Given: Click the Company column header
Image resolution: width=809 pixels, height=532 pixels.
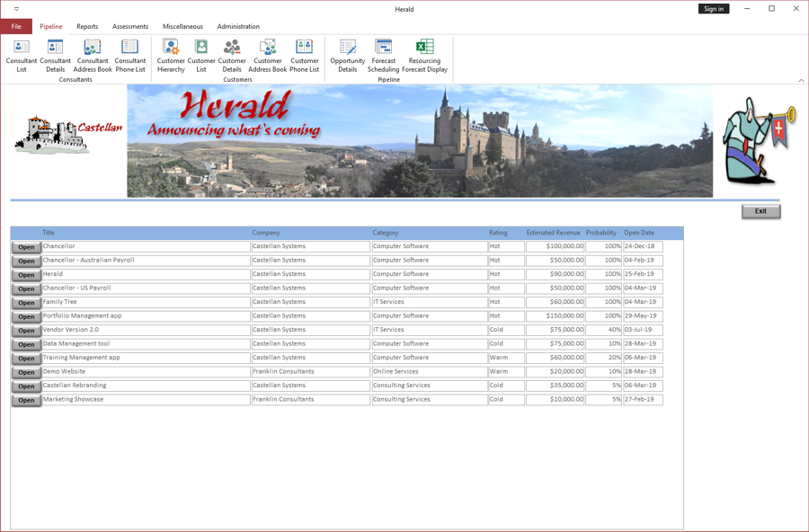Looking at the screenshot, I should pos(266,233).
